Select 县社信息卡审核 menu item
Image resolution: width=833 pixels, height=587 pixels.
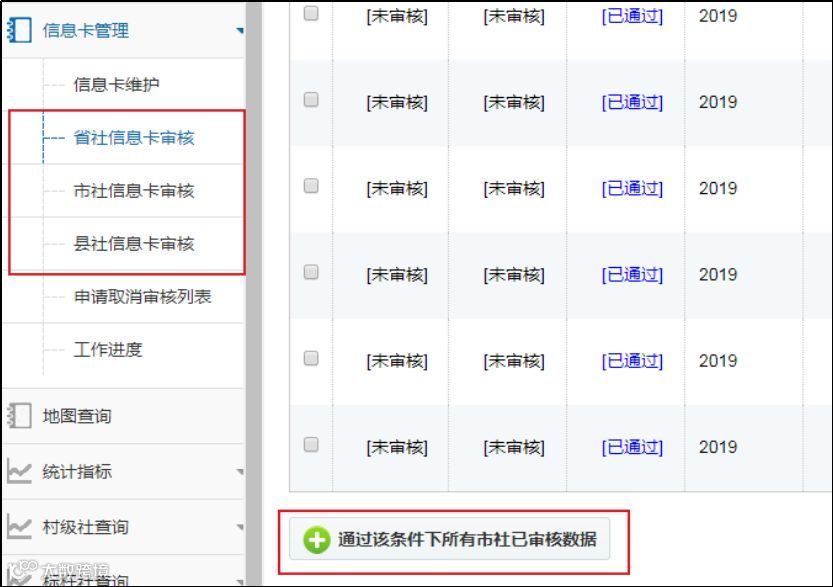pyautogui.click(x=134, y=244)
